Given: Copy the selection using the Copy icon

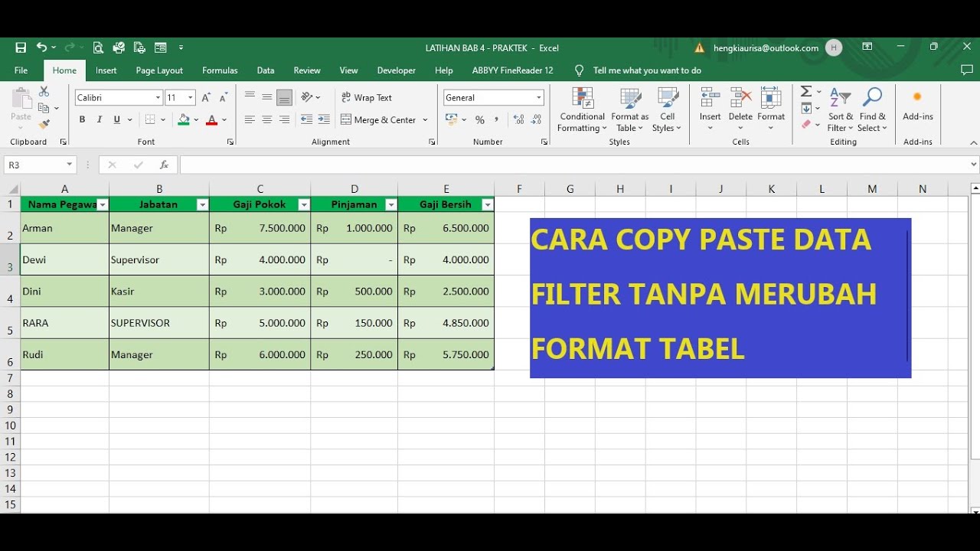Looking at the screenshot, I should click(x=44, y=108).
